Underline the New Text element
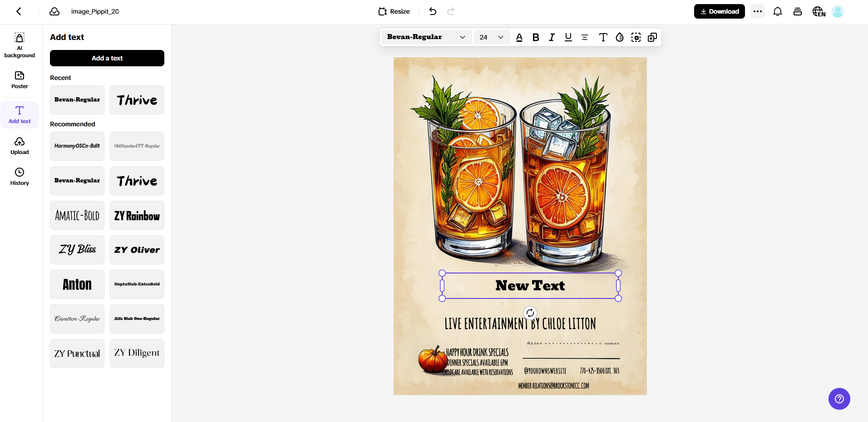The image size is (868, 422). (567, 37)
